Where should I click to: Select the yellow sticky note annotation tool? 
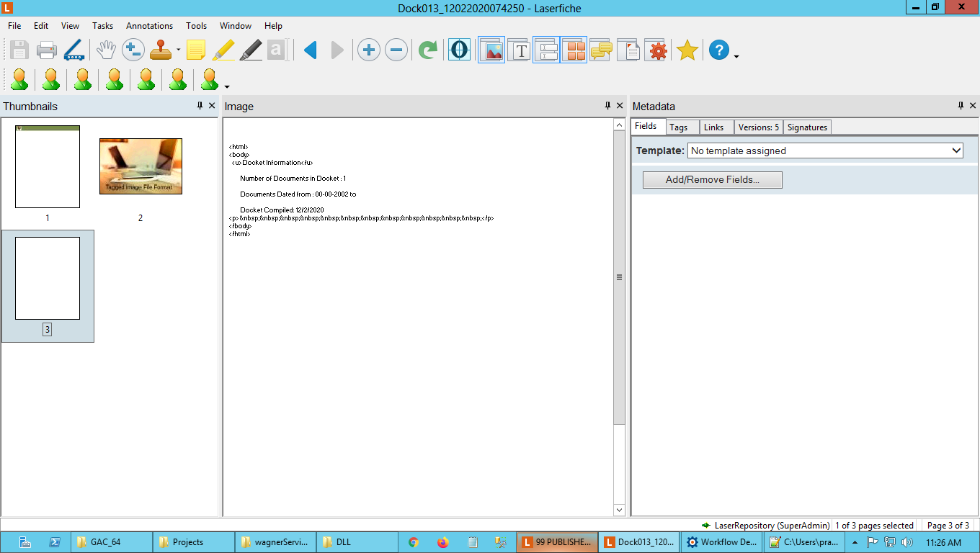[x=196, y=50]
